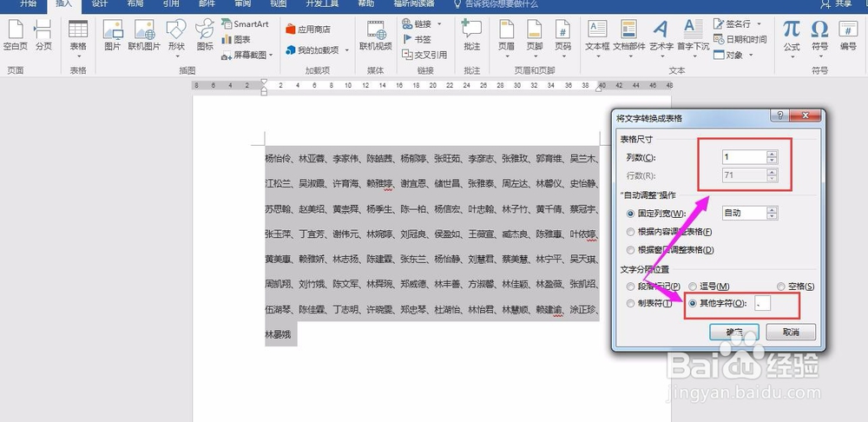Apply drop cap (首字下沉)
Viewport: 868px width, 422px height.
(693, 39)
